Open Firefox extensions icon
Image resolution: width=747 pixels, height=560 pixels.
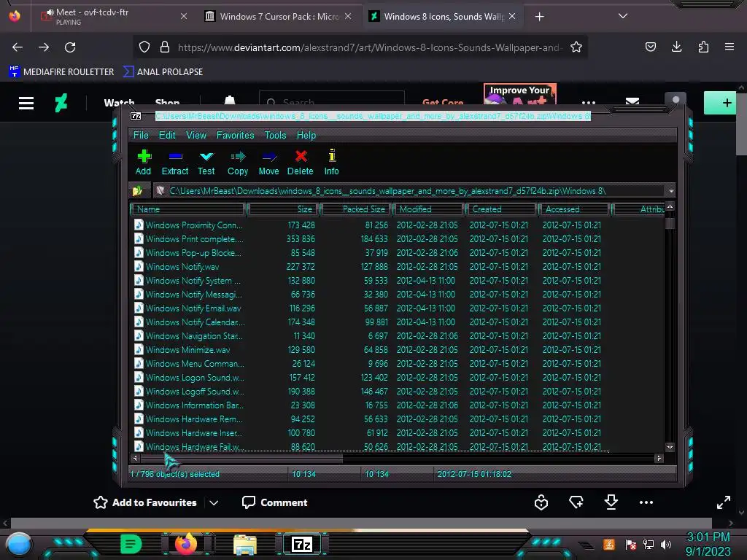[703, 47]
